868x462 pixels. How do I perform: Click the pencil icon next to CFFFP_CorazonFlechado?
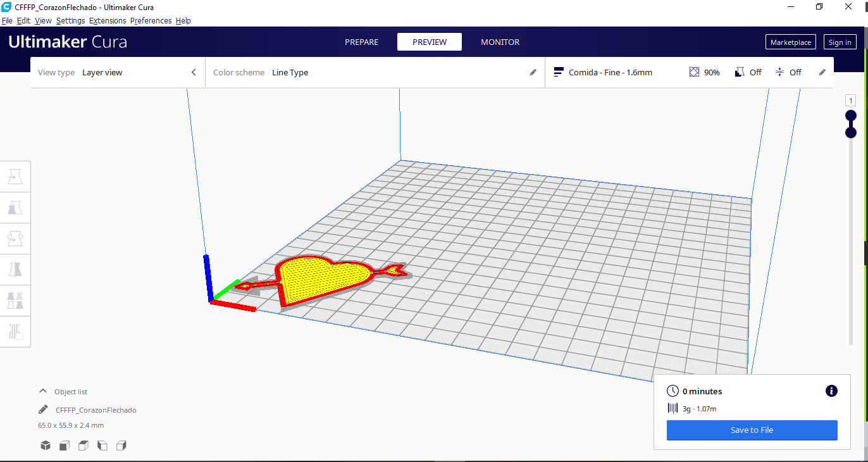point(43,409)
